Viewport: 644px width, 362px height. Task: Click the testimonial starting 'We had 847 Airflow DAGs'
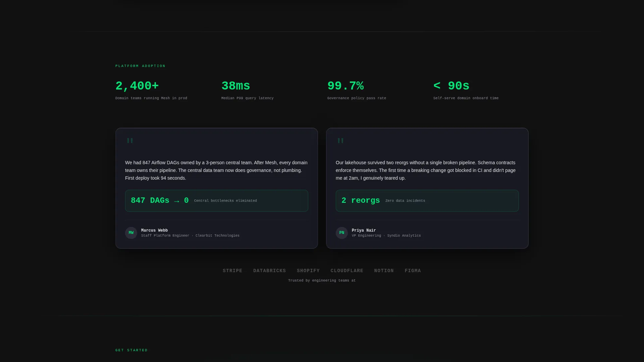click(x=216, y=170)
